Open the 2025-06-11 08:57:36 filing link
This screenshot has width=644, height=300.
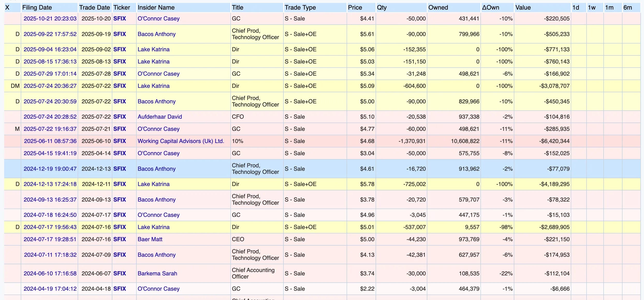tap(50, 141)
